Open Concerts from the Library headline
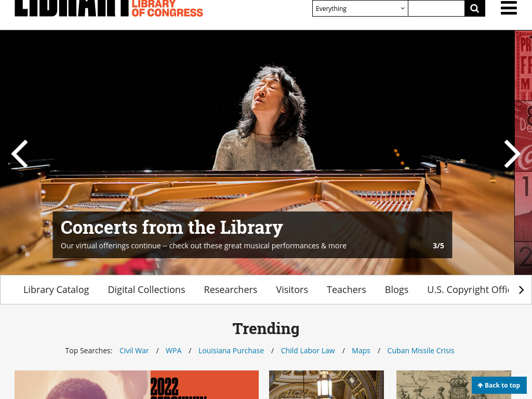Viewport: 532px width, 399px height. pyautogui.click(x=171, y=227)
